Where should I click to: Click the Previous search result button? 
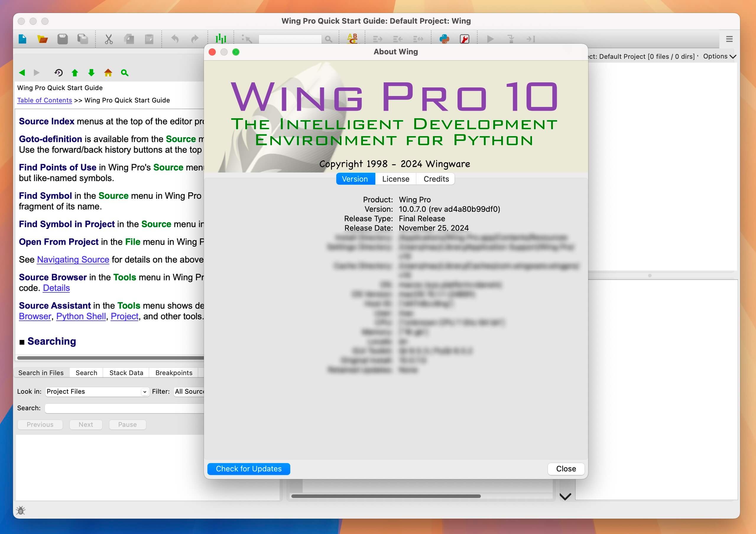40,425
